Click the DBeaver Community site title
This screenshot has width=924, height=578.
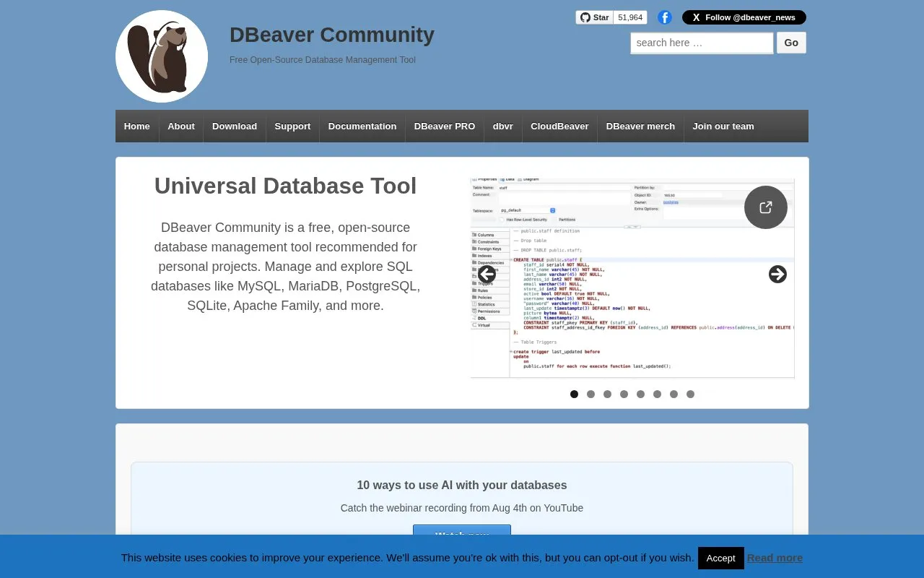332,35
